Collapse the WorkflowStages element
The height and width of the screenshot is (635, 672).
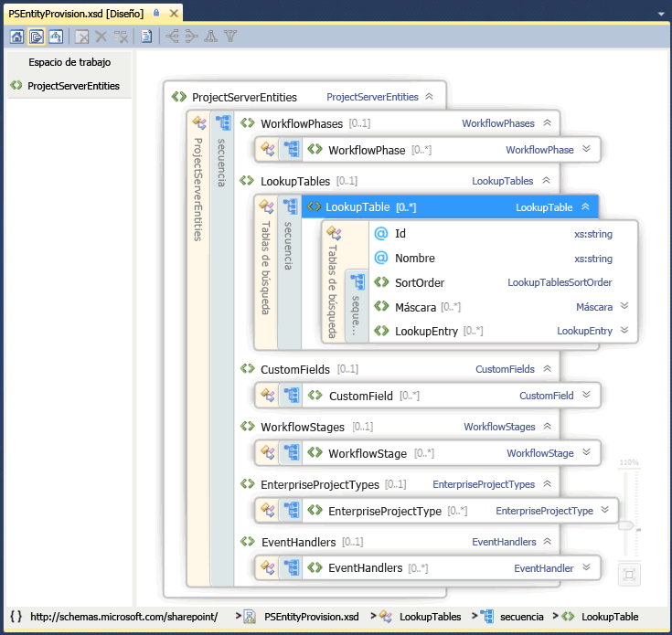click(548, 426)
